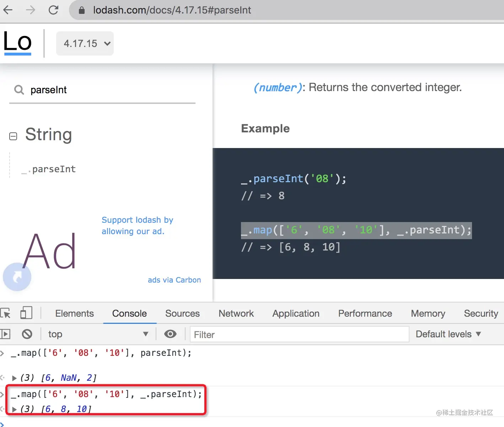Focus the console Filter input

pyautogui.click(x=299, y=334)
